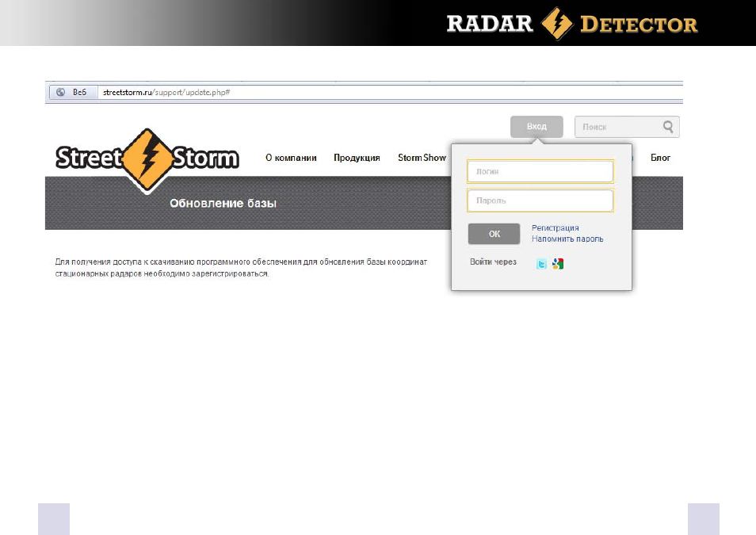The width and height of the screenshot is (756, 535).
Task: Open О компании menu item
Action: [291, 158]
